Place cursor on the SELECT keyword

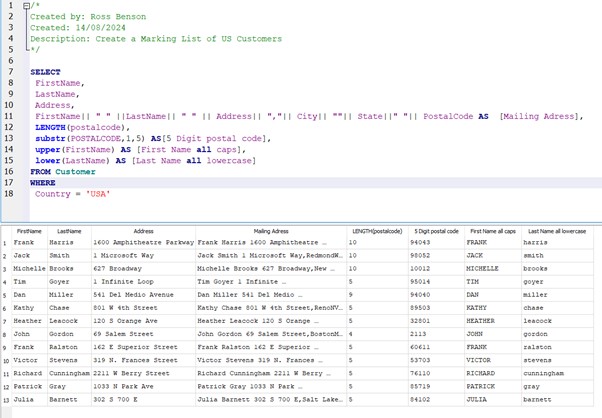point(45,72)
